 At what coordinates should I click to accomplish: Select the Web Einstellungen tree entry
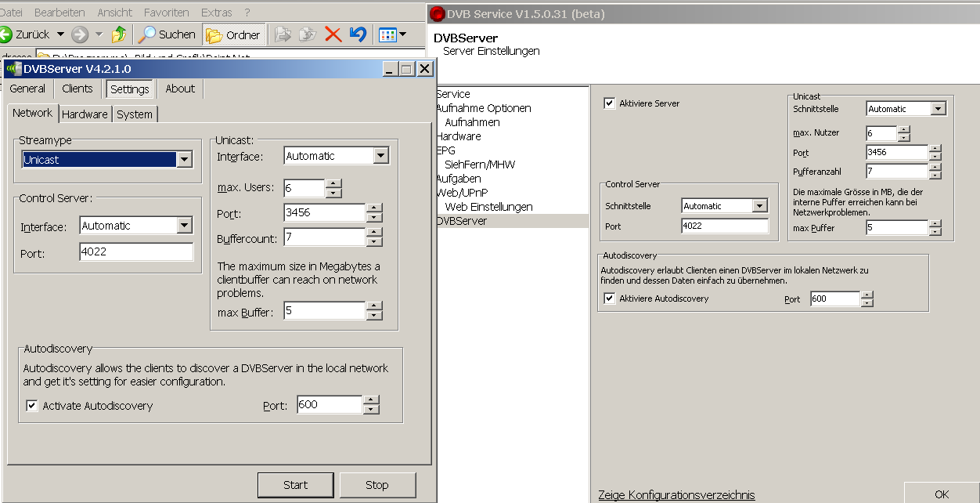tap(488, 207)
